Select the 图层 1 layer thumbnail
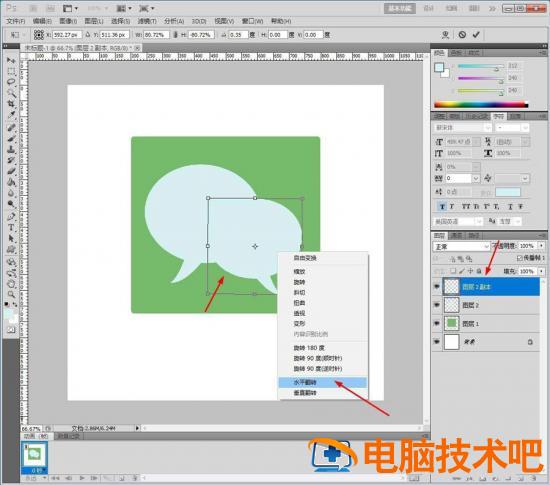The width and height of the screenshot is (550, 485). pos(451,323)
